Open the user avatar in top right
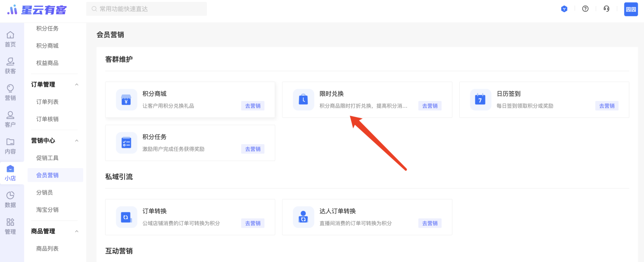This screenshot has height=262, width=644. coord(631,9)
